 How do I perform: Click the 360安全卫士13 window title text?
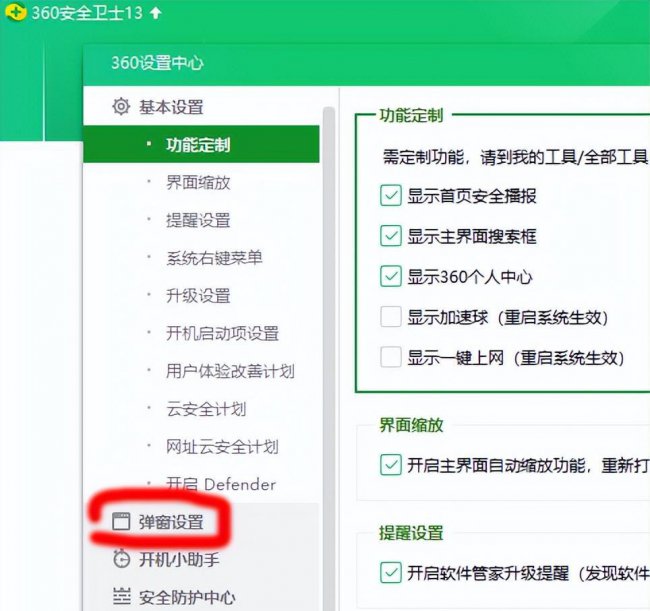coord(87,13)
